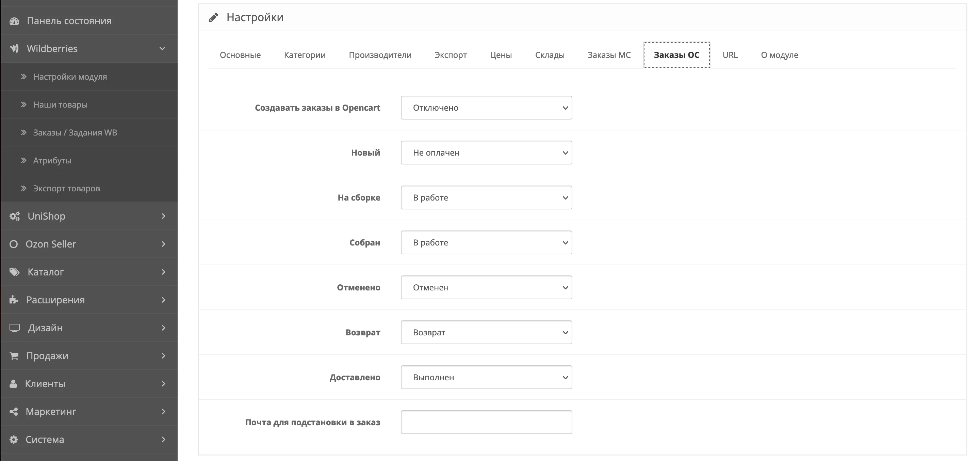Open Панель состояния in sidebar
980x461 pixels.
(89, 21)
